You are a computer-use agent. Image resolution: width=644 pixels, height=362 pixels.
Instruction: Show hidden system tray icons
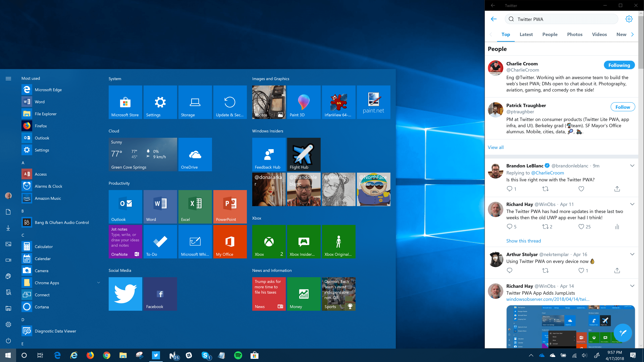point(531,355)
